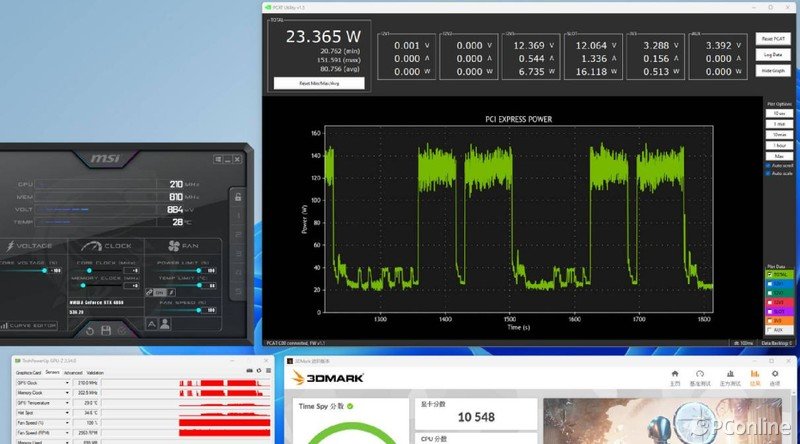800x444 pixels.
Task: Set plot range to Max
Action: pyautogui.click(x=779, y=156)
